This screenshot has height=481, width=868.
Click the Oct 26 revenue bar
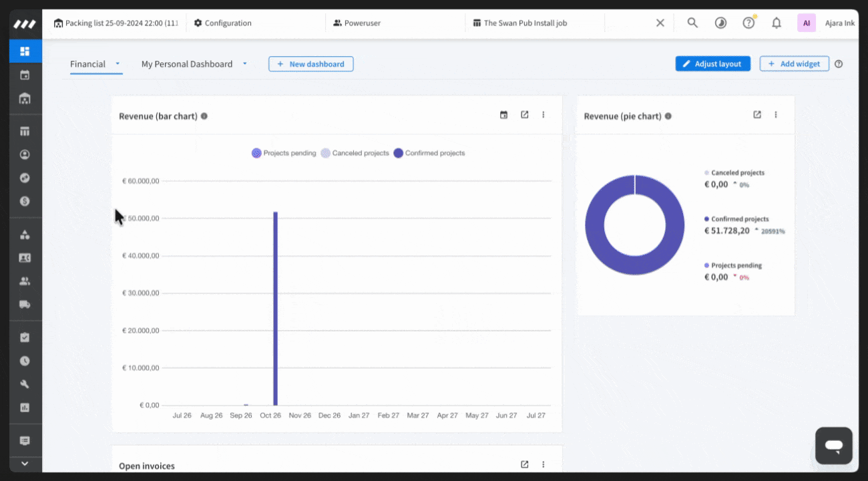point(275,308)
